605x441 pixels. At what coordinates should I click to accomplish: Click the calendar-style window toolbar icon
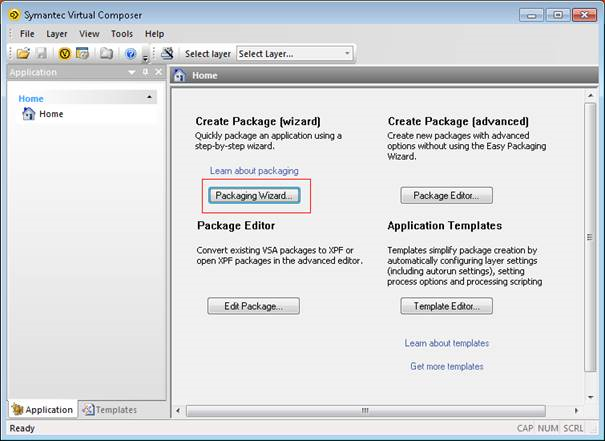82,53
